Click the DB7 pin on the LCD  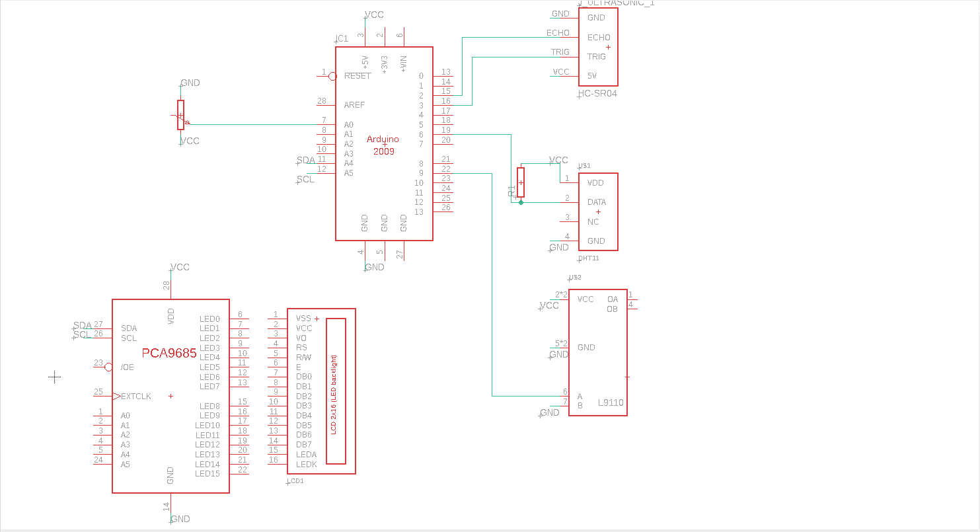click(x=304, y=445)
